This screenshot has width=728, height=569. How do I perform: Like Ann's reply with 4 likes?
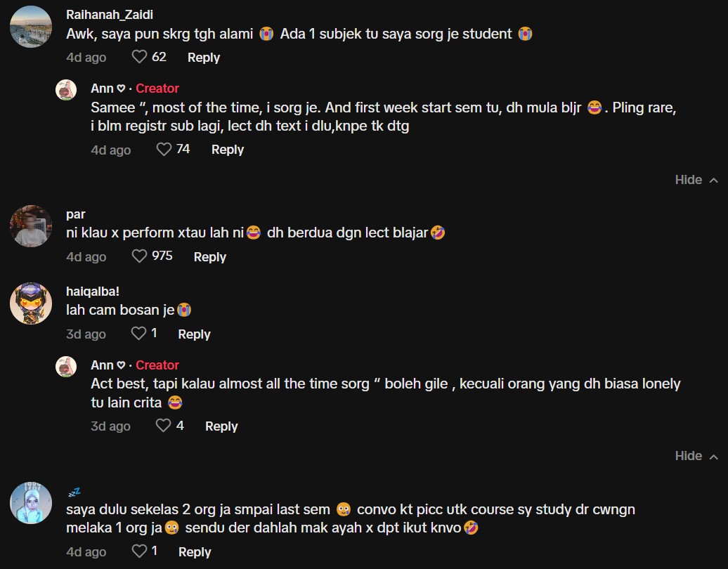[164, 426]
